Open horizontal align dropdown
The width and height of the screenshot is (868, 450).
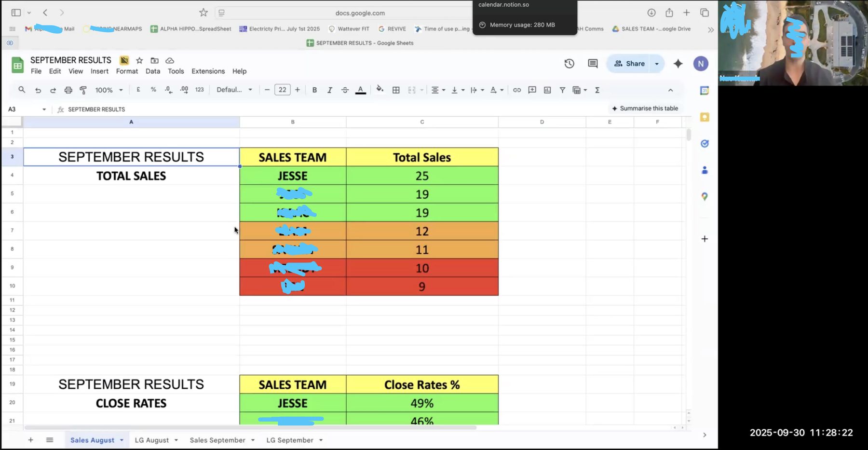pos(438,90)
